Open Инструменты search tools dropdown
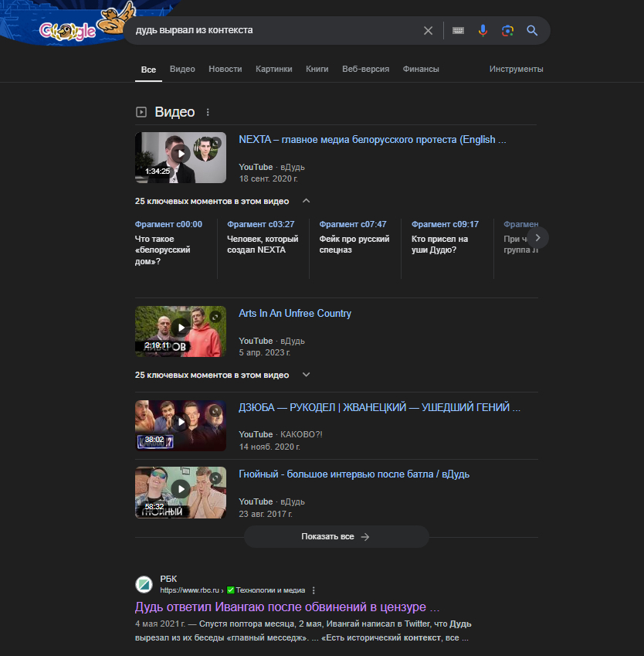The height and width of the screenshot is (656, 644). (516, 69)
